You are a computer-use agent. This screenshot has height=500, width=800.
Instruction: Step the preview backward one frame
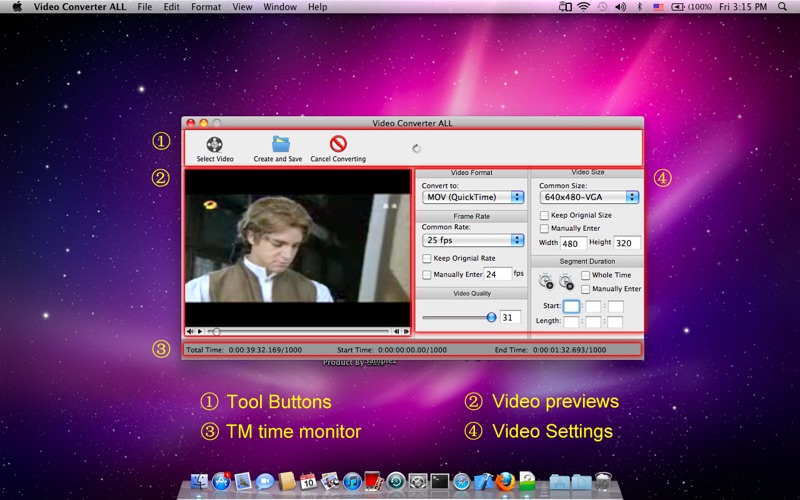pyautogui.click(x=396, y=331)
